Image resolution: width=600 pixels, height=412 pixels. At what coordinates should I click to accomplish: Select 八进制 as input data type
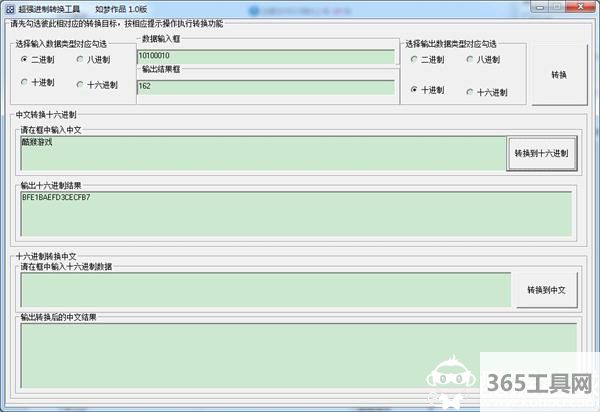click(79, 59)
